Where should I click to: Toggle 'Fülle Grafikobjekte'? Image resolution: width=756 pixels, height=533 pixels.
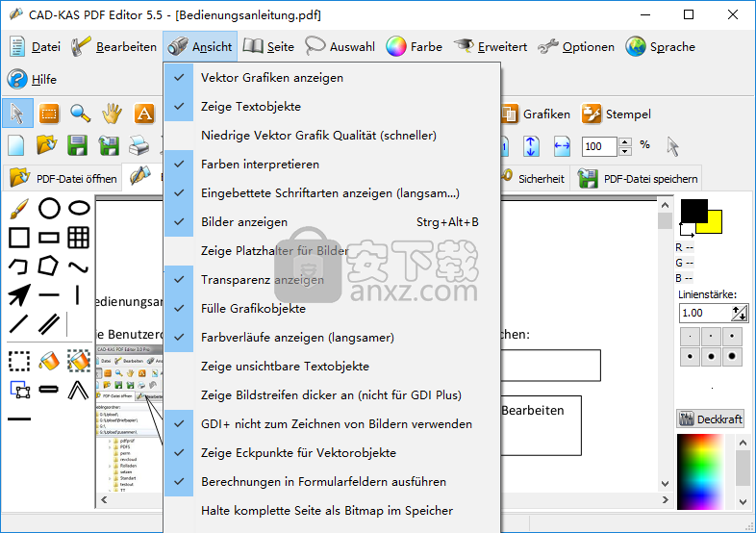click(x=332, y=309)
